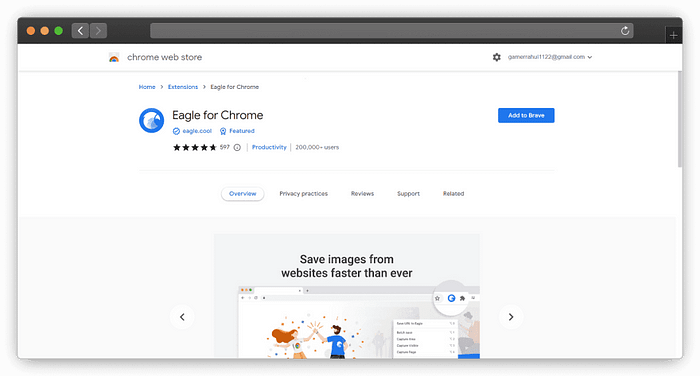Image resolution: width=700 pixels, height=376 pixels.
Task: Click the 'chrome web store' title text
Action: pos(164,57)
